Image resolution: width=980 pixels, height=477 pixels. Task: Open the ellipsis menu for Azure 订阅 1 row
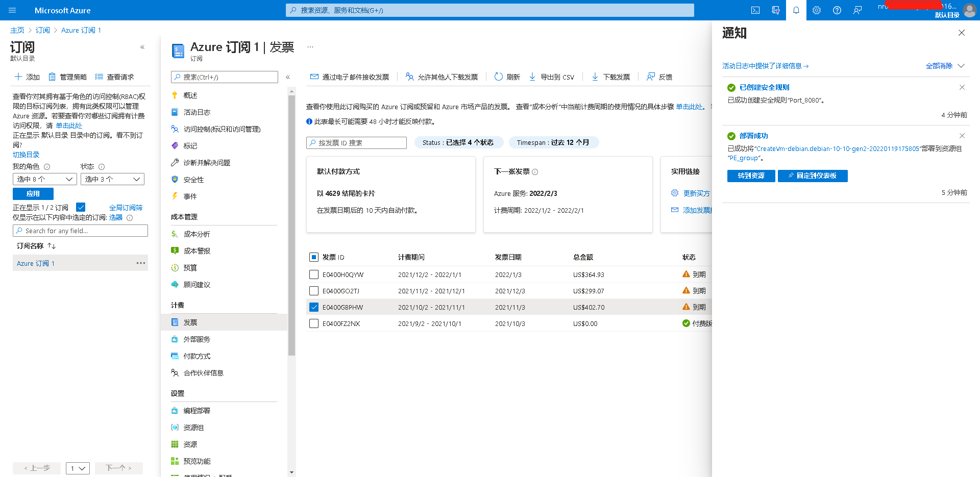141,263
